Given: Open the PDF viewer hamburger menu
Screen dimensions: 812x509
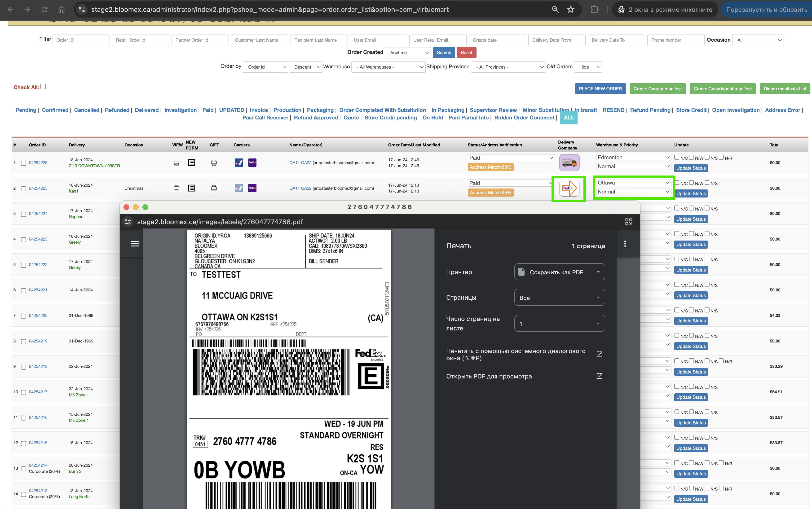Looking at the screenshot, I should [x=135, y=243].
